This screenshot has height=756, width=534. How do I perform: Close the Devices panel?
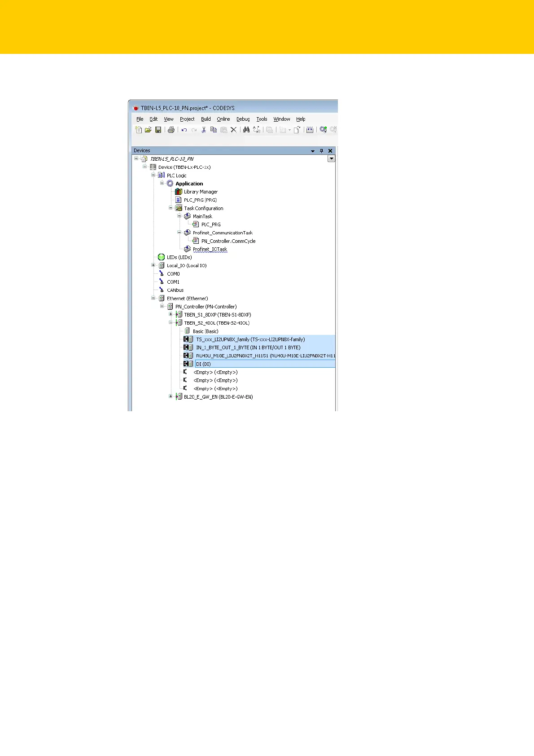pyautogui.click(x=330, y=151)
